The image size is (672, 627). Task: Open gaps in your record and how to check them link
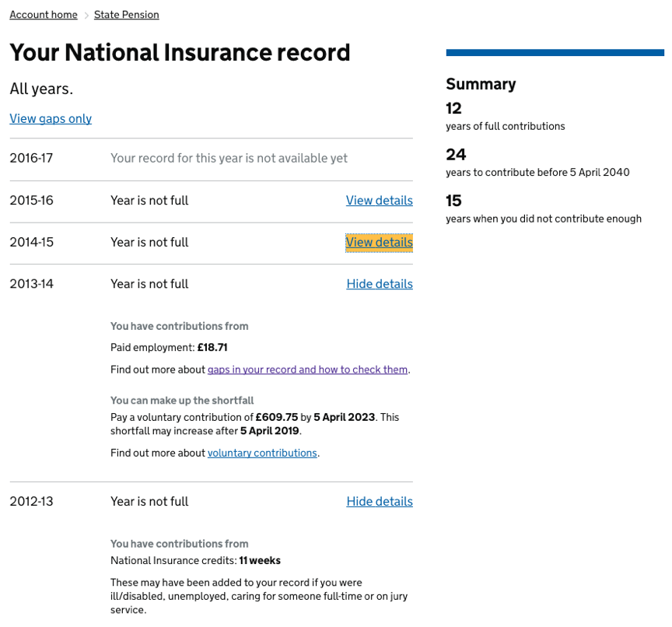point(307,370)
